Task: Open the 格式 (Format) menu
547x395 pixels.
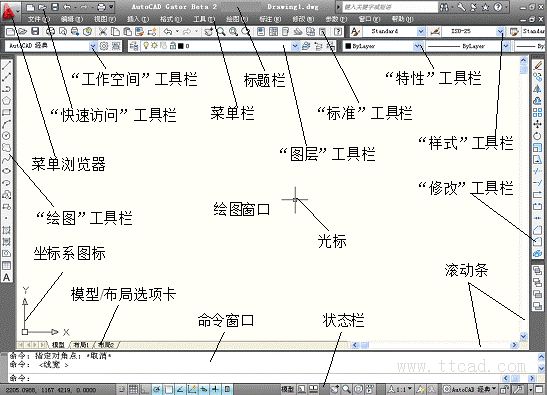Action: [x=171, y=19]
